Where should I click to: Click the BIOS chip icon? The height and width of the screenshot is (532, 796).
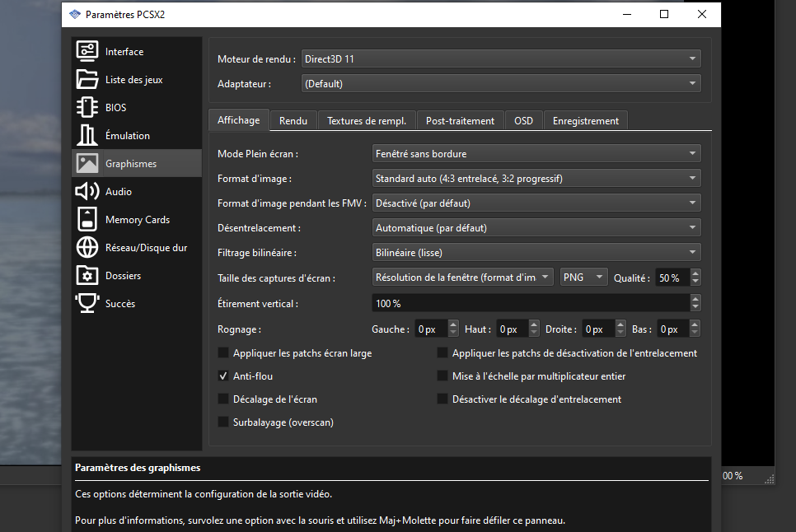(x=87, y=108)
